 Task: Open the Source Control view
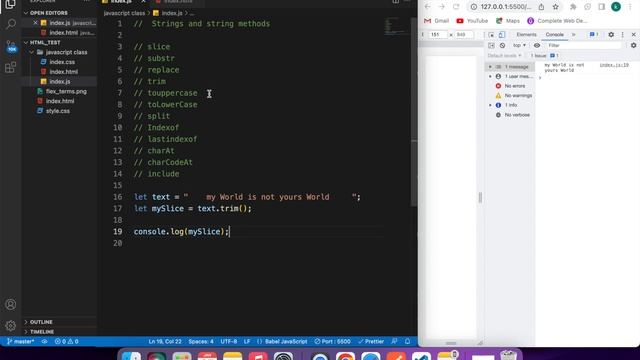11,46
